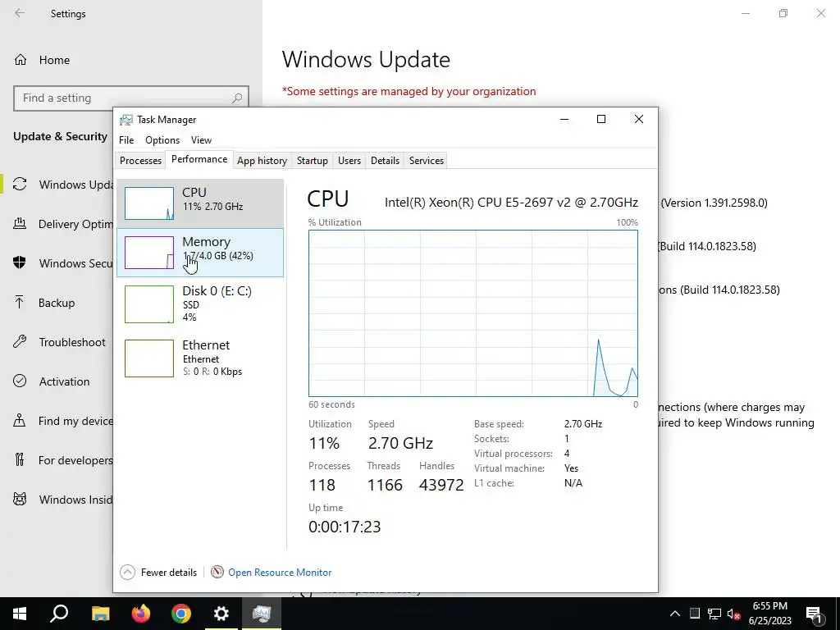Minimize the Task Manager window

564,119
